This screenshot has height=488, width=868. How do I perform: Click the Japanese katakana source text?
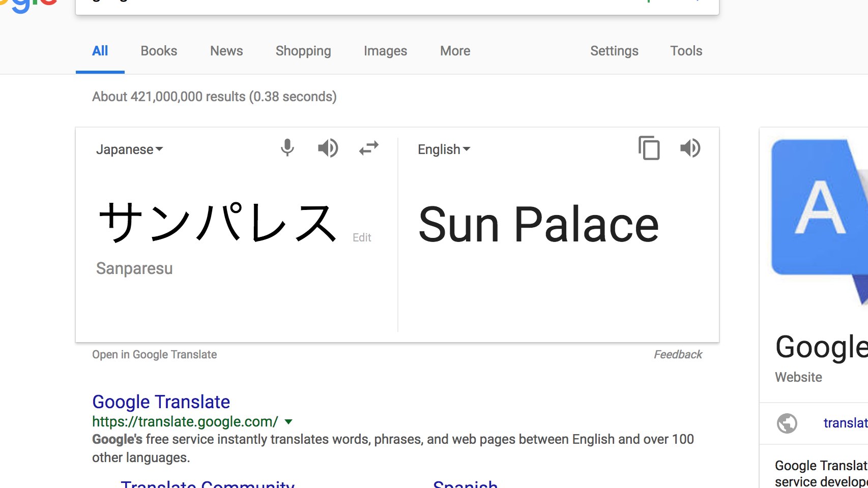click(218, 223)
